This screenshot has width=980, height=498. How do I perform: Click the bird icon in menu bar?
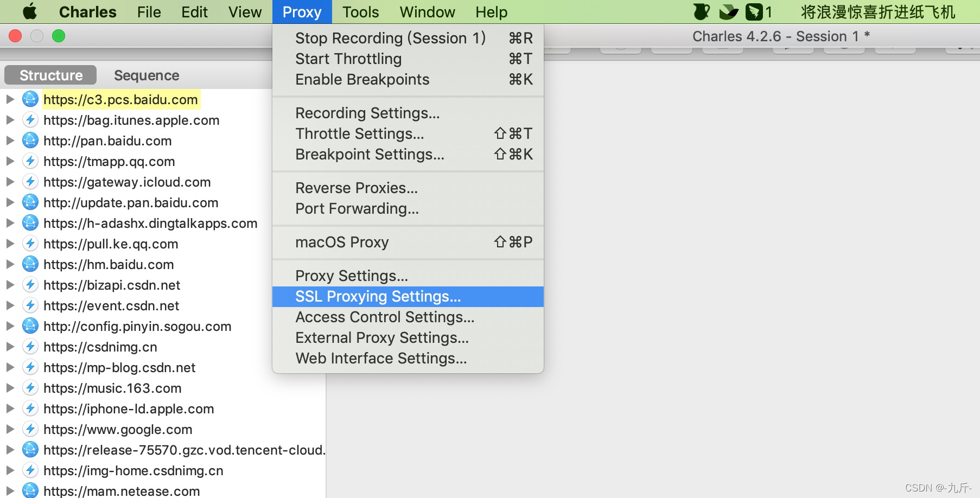click(728, 11)
